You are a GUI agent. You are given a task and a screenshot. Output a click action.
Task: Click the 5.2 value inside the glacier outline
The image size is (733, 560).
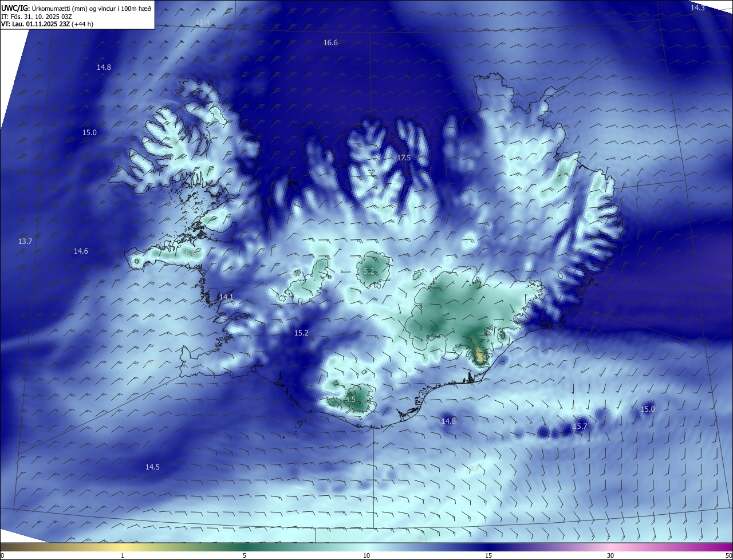coord(369,271)
